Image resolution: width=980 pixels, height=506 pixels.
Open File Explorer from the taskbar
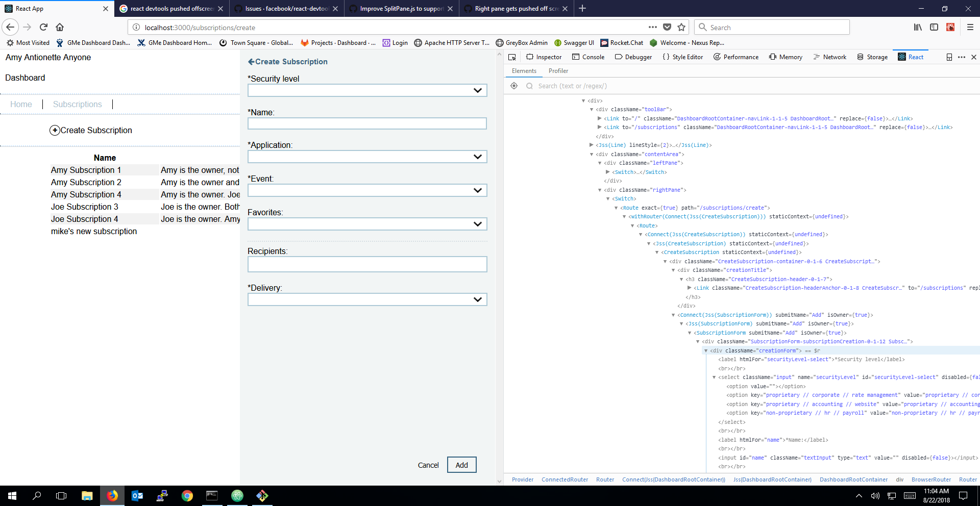[x=87, y=496]
